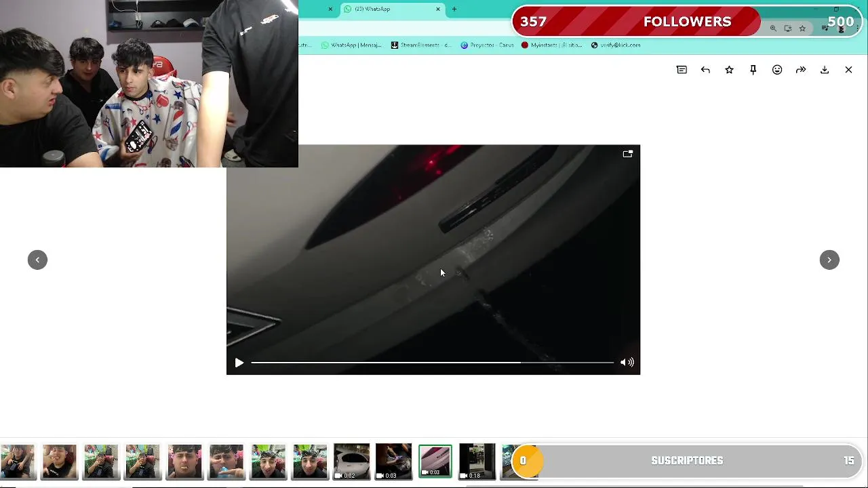The height and width of the screenshot is (488, 868).
Task: Open the WhatsApp | Mensaj... bookmark
Action: click(x=351, y=45)
